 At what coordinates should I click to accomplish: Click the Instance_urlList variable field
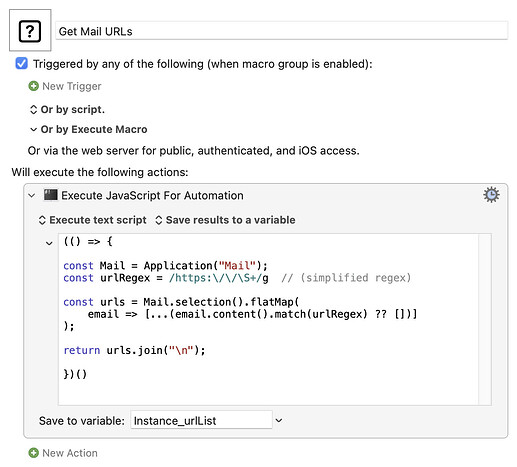tap(201, 420)
